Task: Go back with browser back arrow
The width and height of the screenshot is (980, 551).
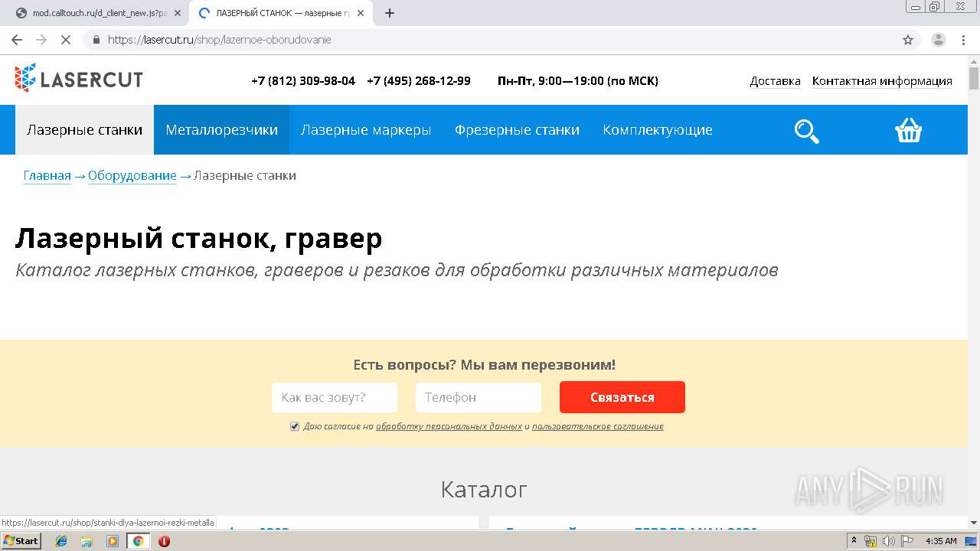Action: tap(17, 40)
